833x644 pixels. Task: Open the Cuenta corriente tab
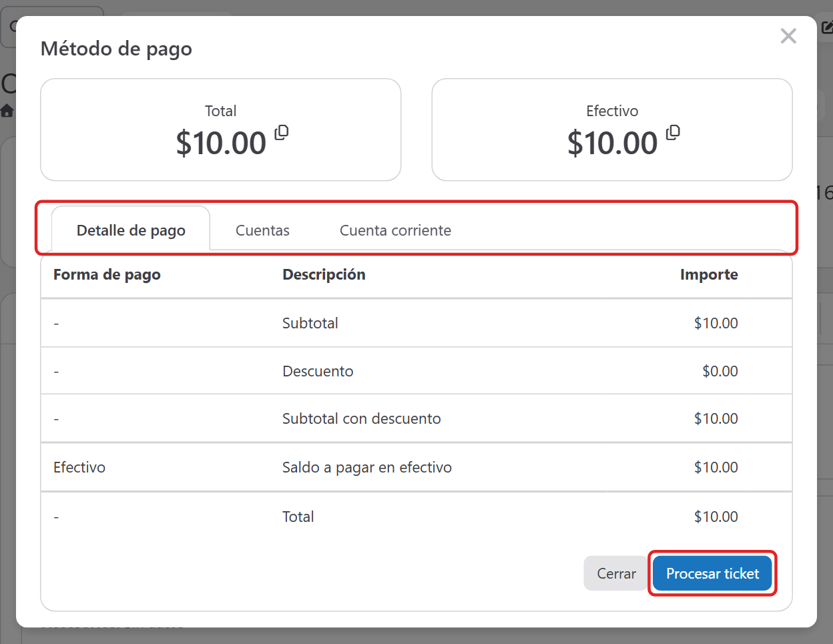(x=395, y=230)
